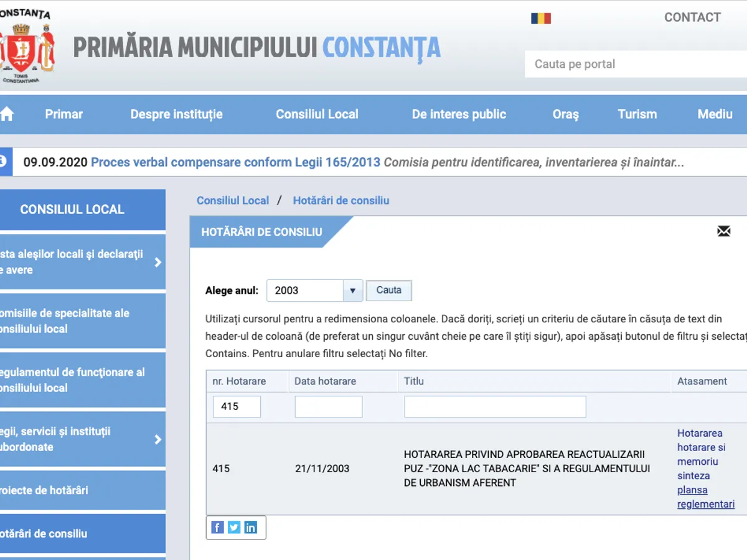Viewport: 747px width, 560px height.
Task: Open the De interes public menu
Action: coord(459,114)
